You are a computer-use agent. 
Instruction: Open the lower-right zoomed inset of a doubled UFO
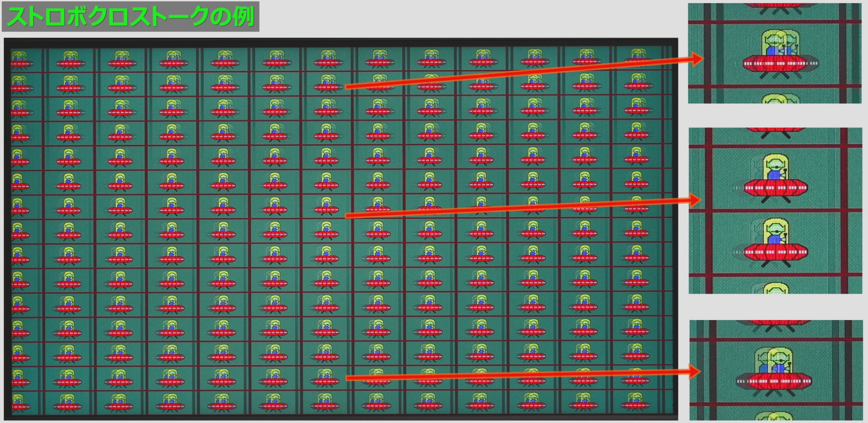coord(776,370)
